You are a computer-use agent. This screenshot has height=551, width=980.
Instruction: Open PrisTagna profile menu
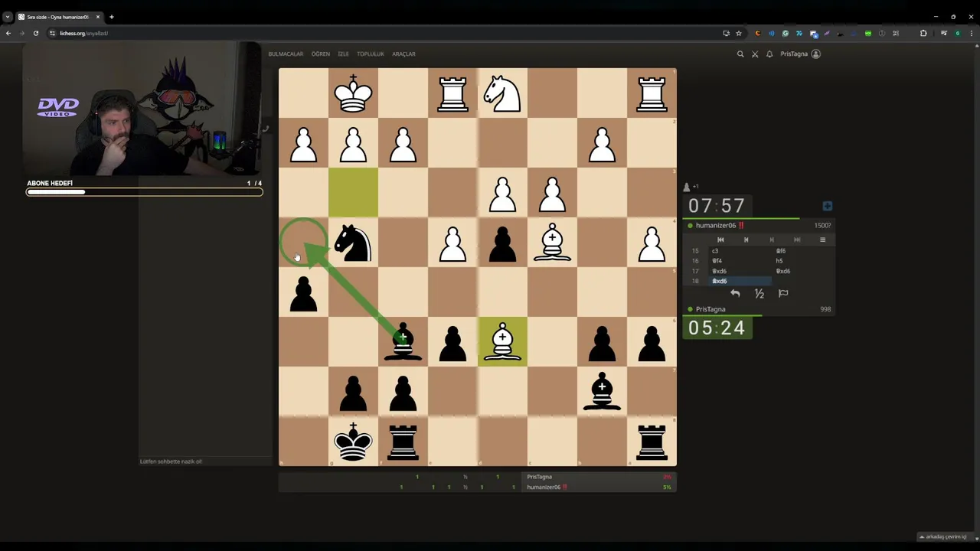tap(800, 54)
